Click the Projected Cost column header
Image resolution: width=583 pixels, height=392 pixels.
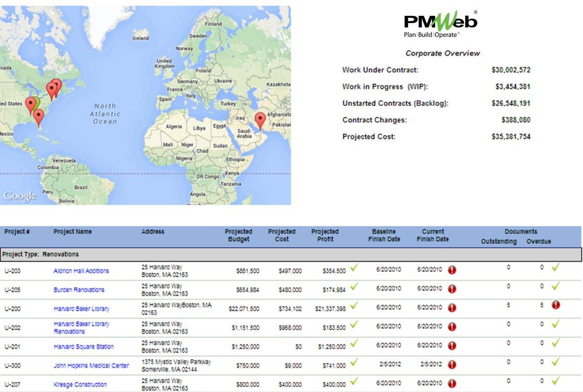(x=282, y=235)
